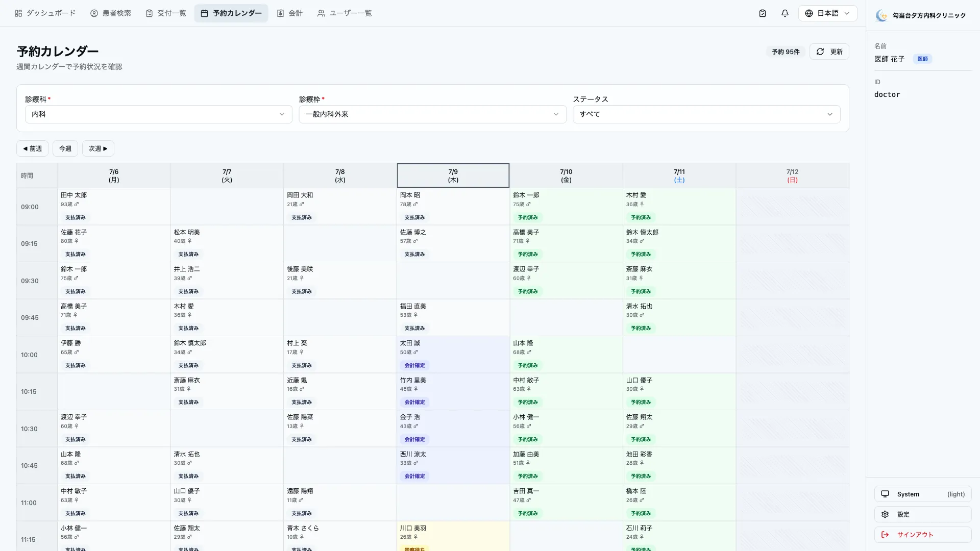
Task: Open 遠藤 陽翔 appointment at 11:00
Action: tap(340, 503)
